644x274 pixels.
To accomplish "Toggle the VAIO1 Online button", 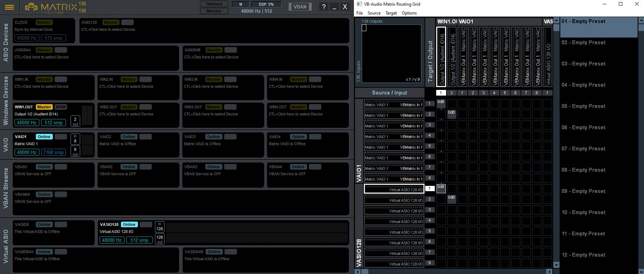I will tap(44, 137).
